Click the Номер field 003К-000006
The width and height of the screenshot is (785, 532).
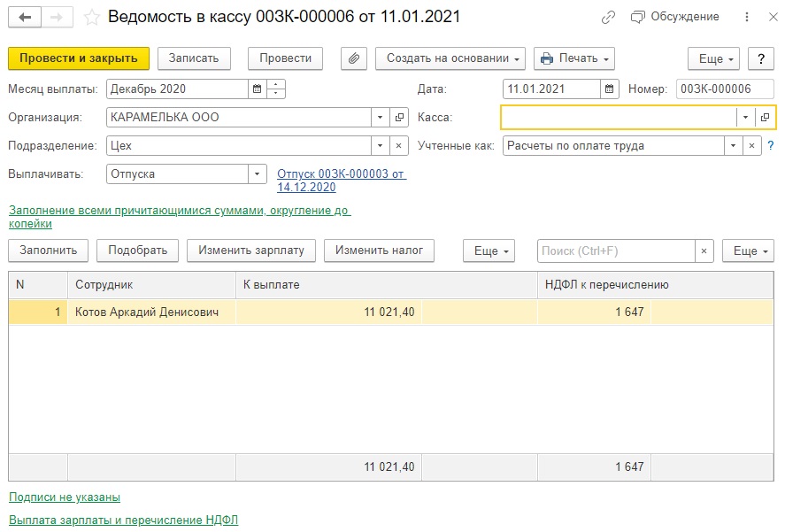point(725,89)
